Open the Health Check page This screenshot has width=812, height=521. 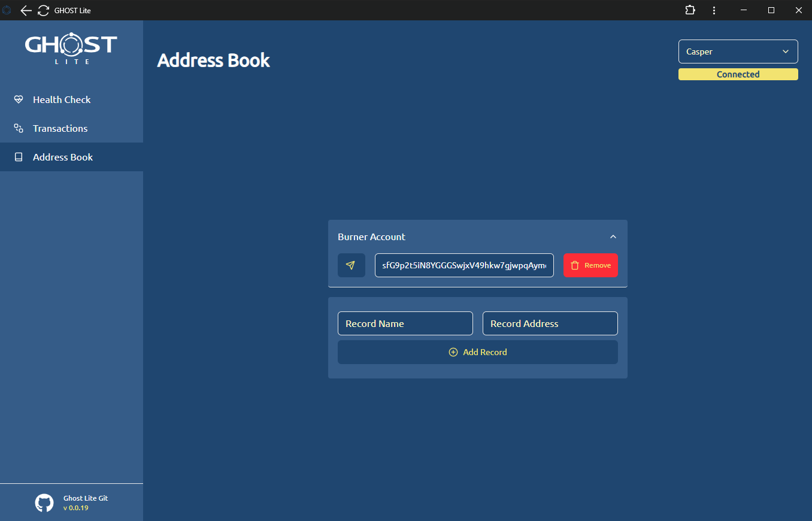[71, 99]
